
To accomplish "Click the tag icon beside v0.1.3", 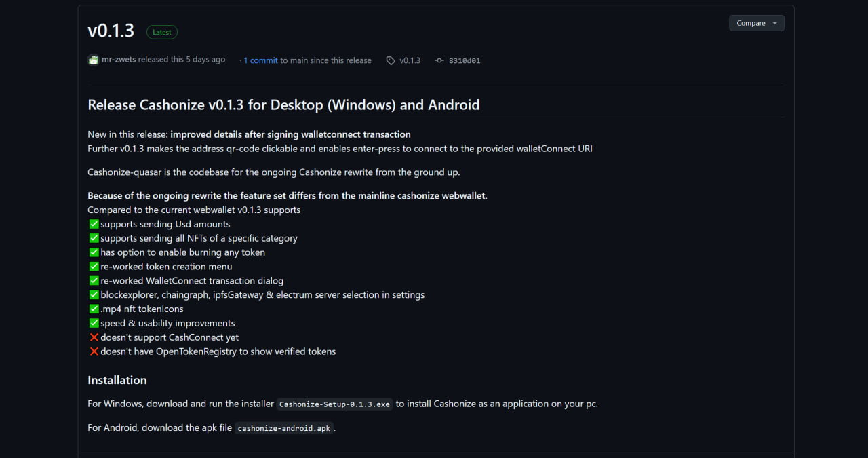I will (391, 60).
